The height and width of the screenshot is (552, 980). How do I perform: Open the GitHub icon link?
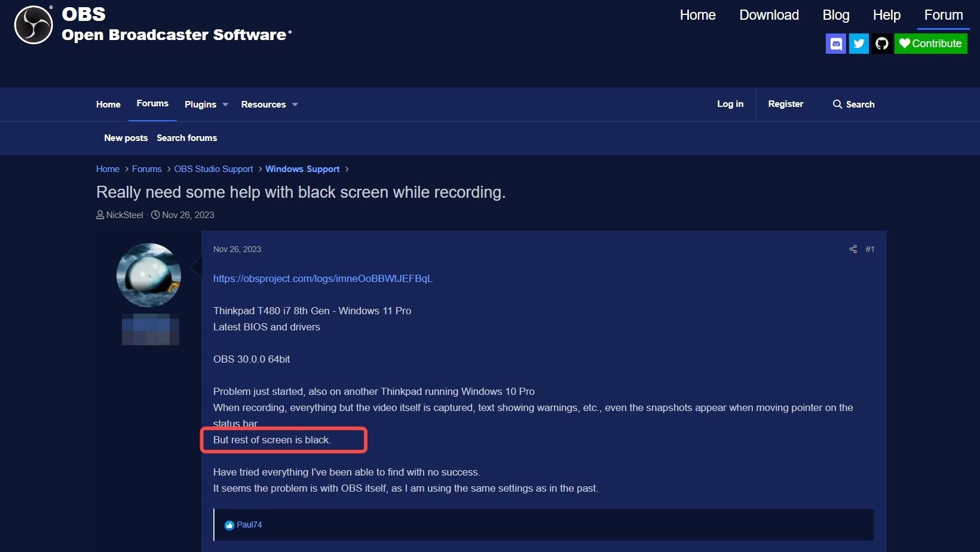(882, 44)
